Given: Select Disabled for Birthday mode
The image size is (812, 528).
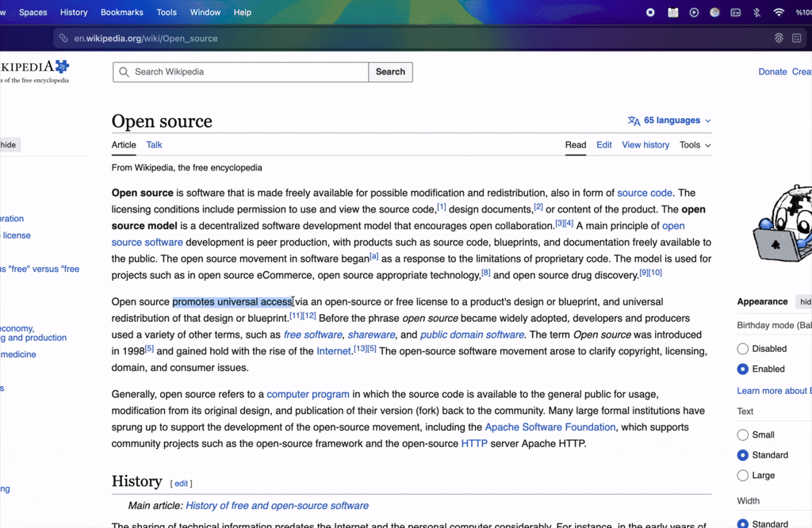Looking at the screenshot, I should click(x=742, y=349).
